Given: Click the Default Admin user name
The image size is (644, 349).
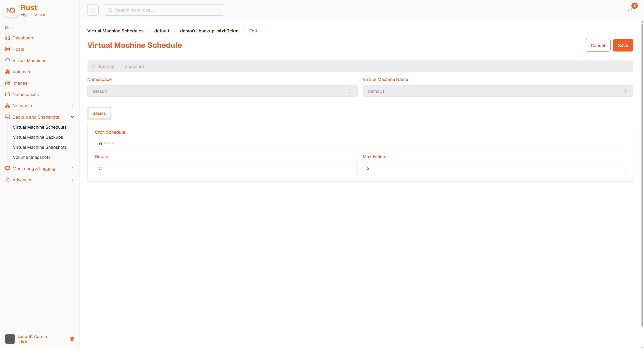Looking at the screenshot, I should tap(32, 336).
